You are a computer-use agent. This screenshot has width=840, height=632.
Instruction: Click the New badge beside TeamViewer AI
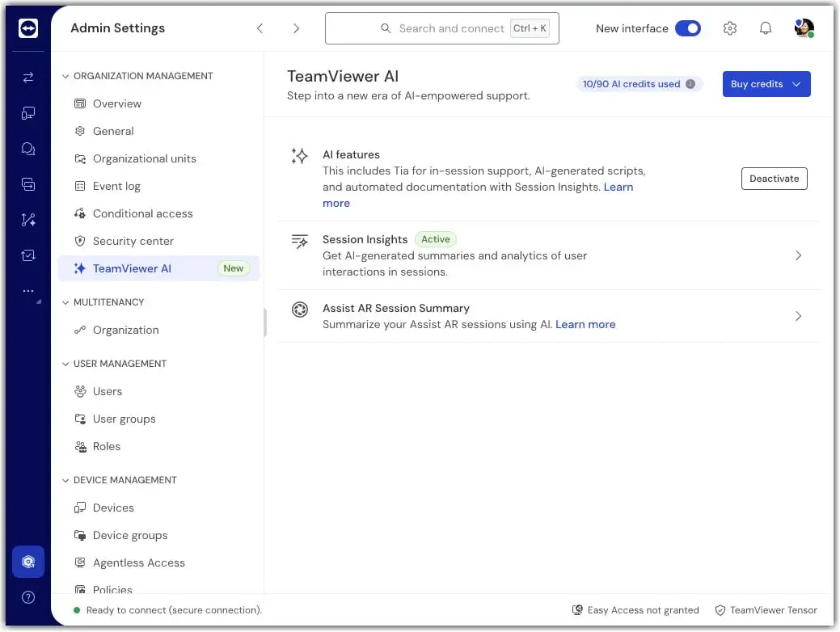coord(233,269)
